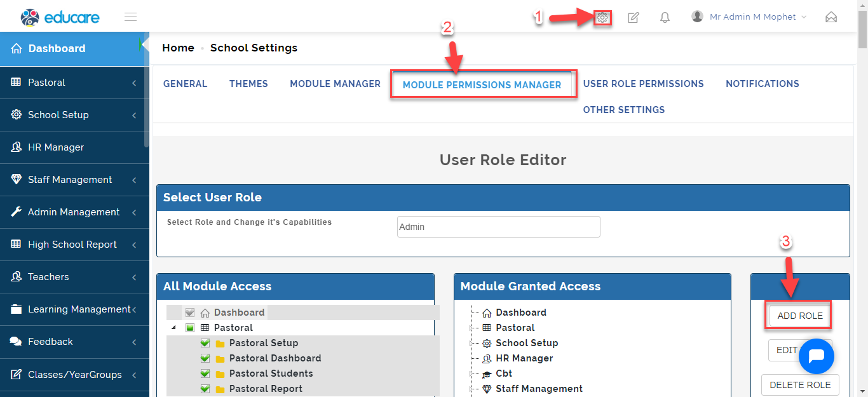Screen dimensions: 868x397
Task: Click the HR Manager person icon in sidebar
Action: click(16, 147)
